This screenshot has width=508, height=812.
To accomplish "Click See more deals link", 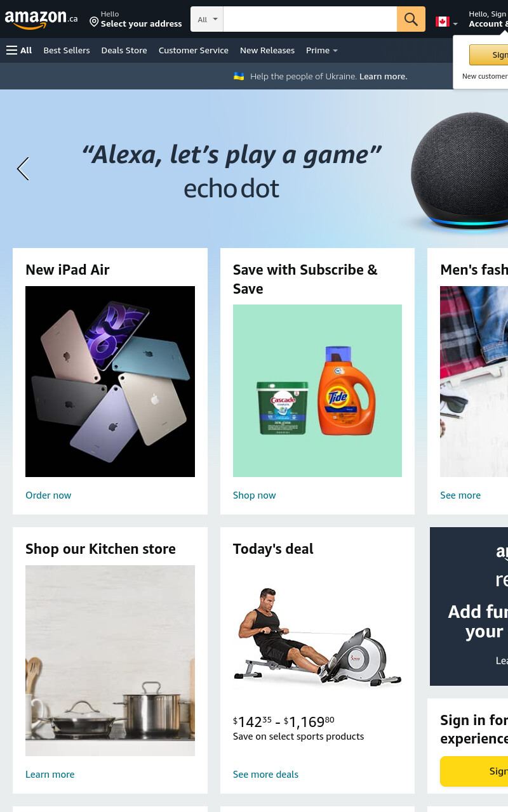I will [265, 775].
